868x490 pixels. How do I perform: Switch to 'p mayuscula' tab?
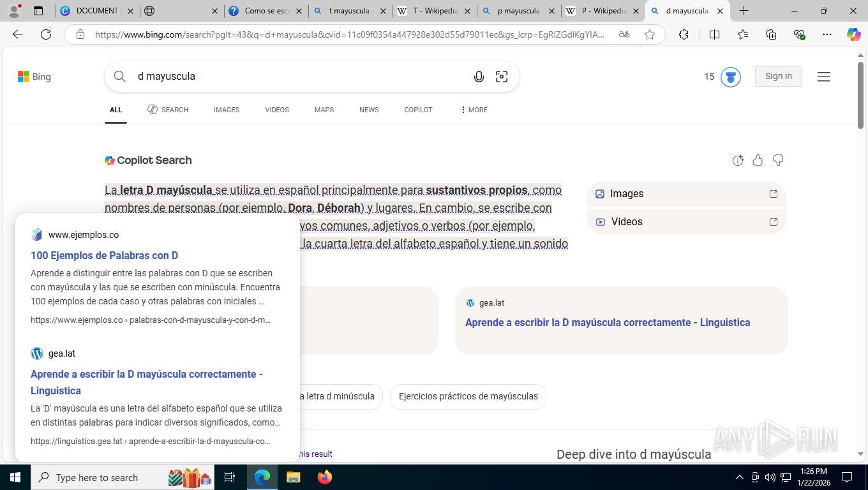[519, 11]
